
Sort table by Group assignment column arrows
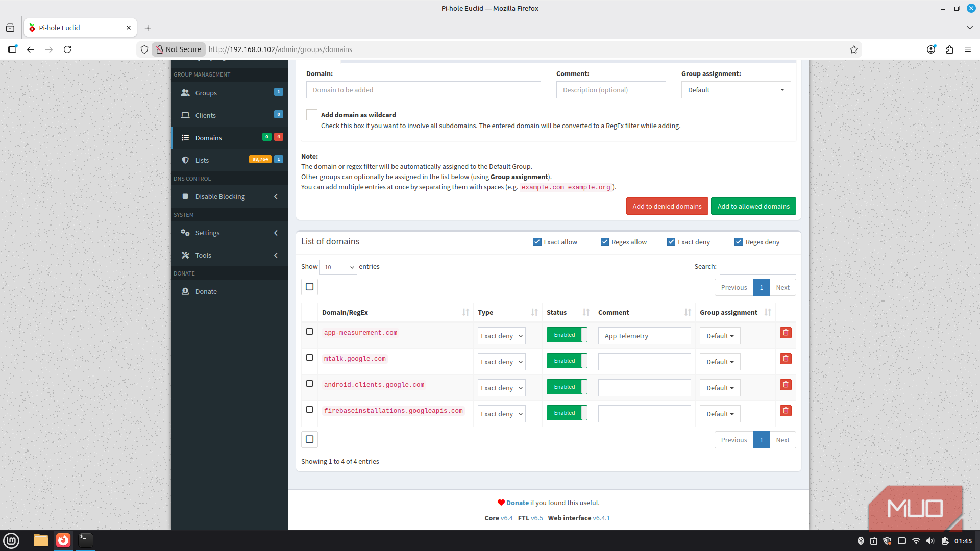tap(768, 312)
